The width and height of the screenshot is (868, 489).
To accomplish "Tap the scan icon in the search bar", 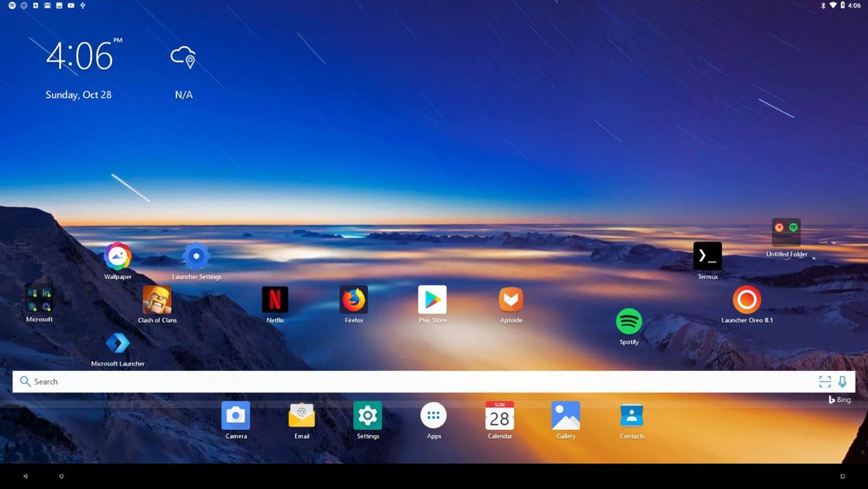I will tap(825, 381).
